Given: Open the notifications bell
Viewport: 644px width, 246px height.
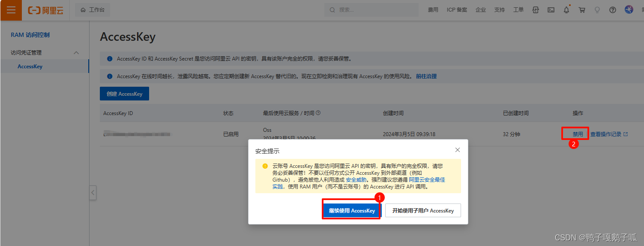Looking at the screenshot, I should click(566, 10).
